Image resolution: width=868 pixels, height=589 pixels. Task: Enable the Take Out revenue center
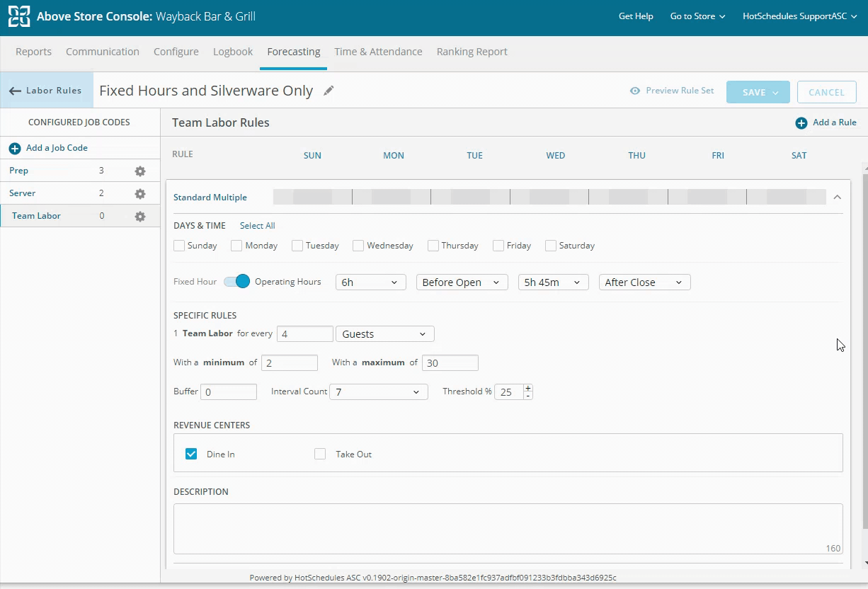[320, 454]
